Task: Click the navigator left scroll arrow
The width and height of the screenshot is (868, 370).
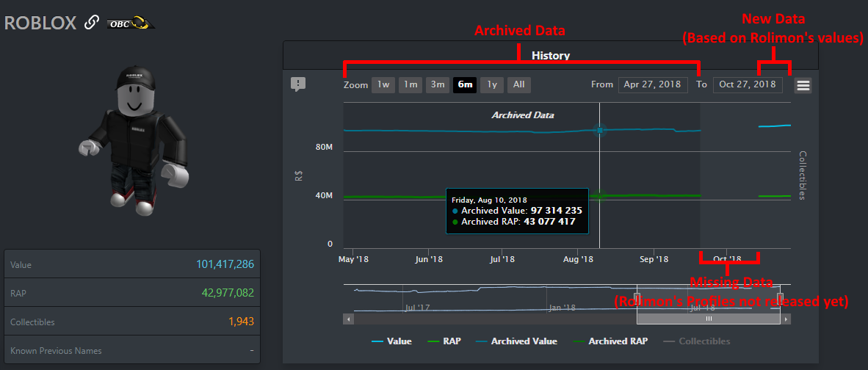Action: (x=349, y=319)
